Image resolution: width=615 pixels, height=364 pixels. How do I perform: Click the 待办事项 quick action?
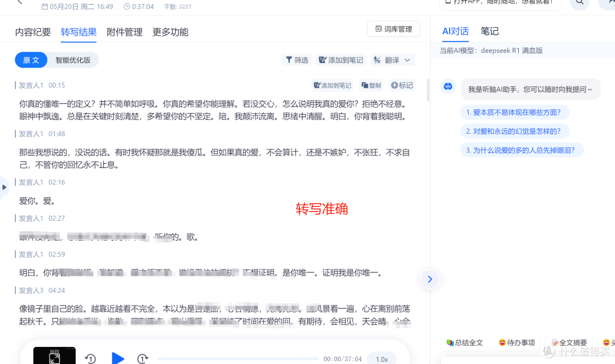click(x=516, y=343)
